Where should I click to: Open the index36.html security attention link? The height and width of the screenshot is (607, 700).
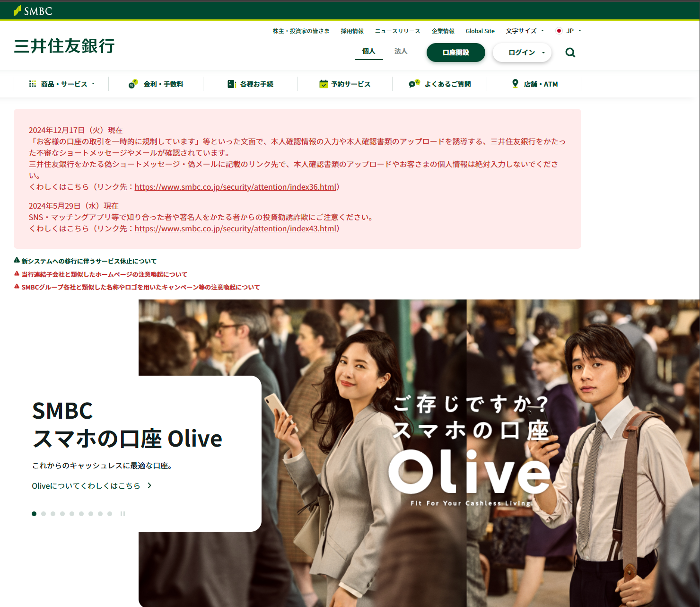click(x=236, y=187)
